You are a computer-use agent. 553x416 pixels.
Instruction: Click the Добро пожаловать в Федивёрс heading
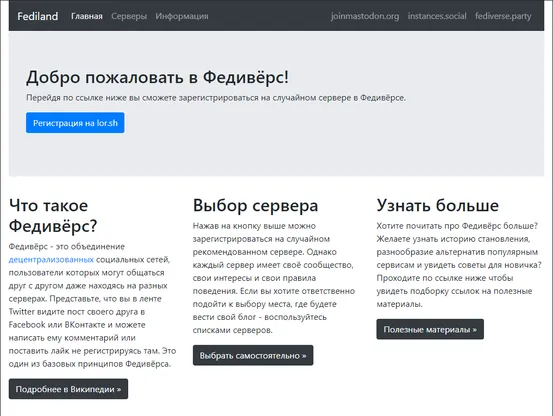(x=157, y=77)
